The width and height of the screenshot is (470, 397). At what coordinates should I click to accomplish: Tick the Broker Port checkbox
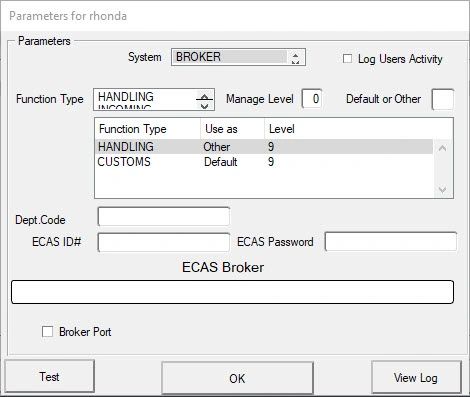tap(47, 332)
